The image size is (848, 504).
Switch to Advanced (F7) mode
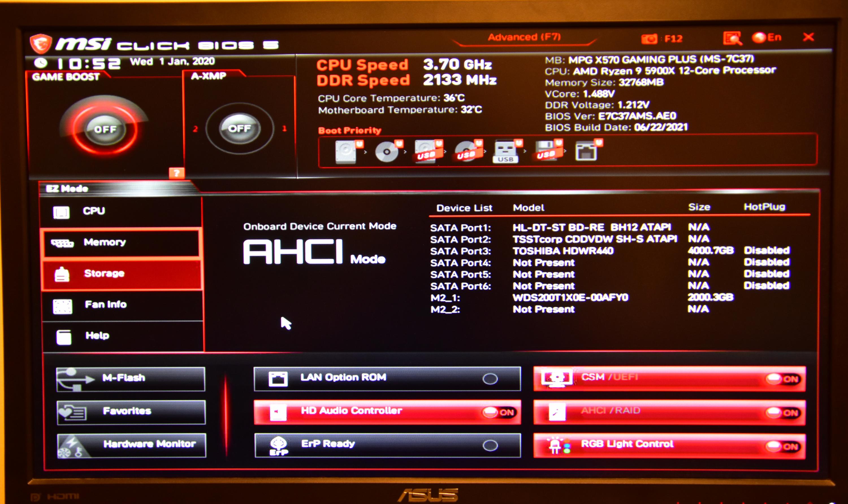click(x=524, y=37)
